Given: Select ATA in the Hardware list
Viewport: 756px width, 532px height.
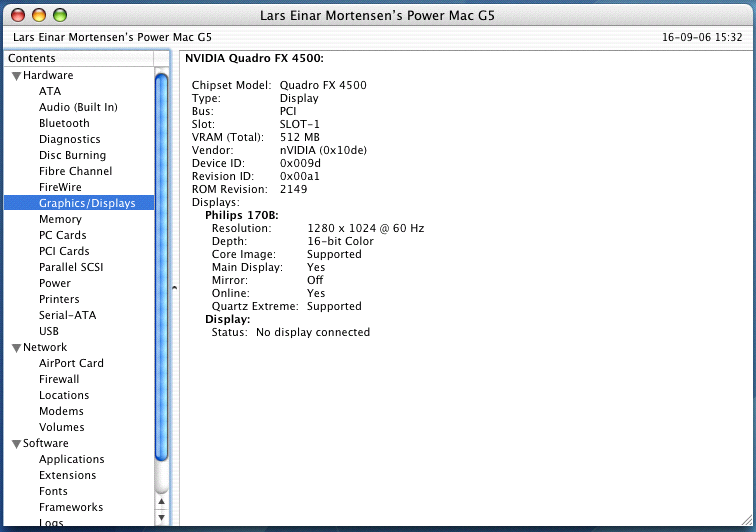Looking at the screenshot, I should [x=50, y=91].
